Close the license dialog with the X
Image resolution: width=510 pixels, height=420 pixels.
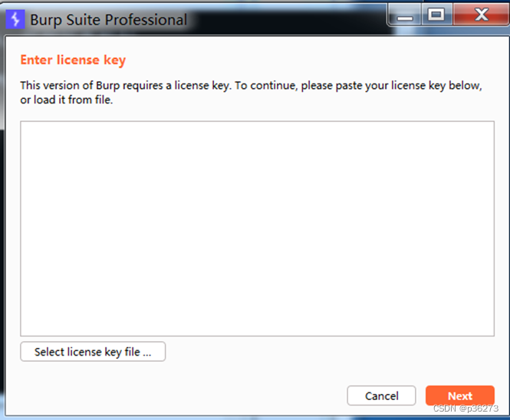click(x=481, y=15)
